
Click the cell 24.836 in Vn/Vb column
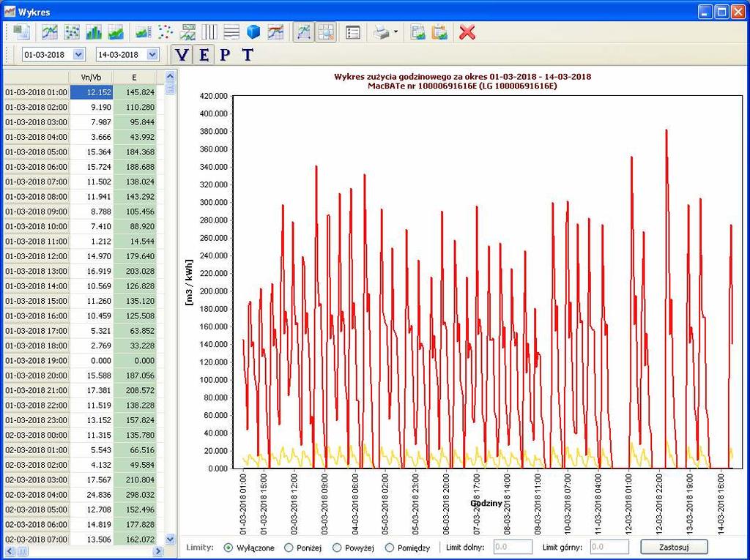(x=92, y=494)
